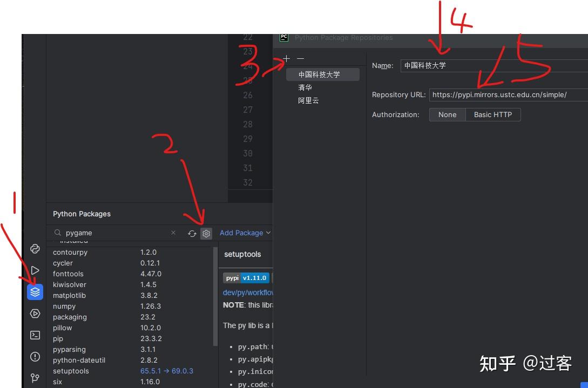This screenshot has width=588, height=388.
Task: Open the Terminal tool window icon
Action: tap(35, 335)
